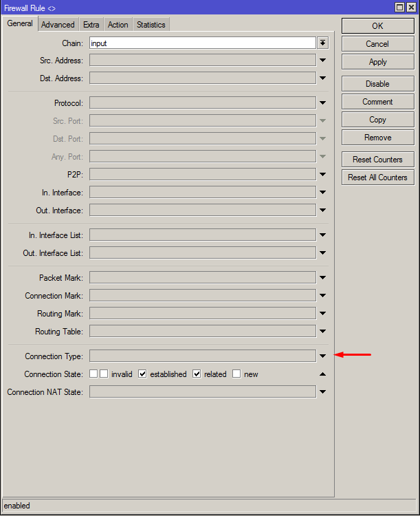Image resolution: width=420 pixels, height=516 pixels.
Task: Collapse the Connection State option
Action: (x=322, y=374)
